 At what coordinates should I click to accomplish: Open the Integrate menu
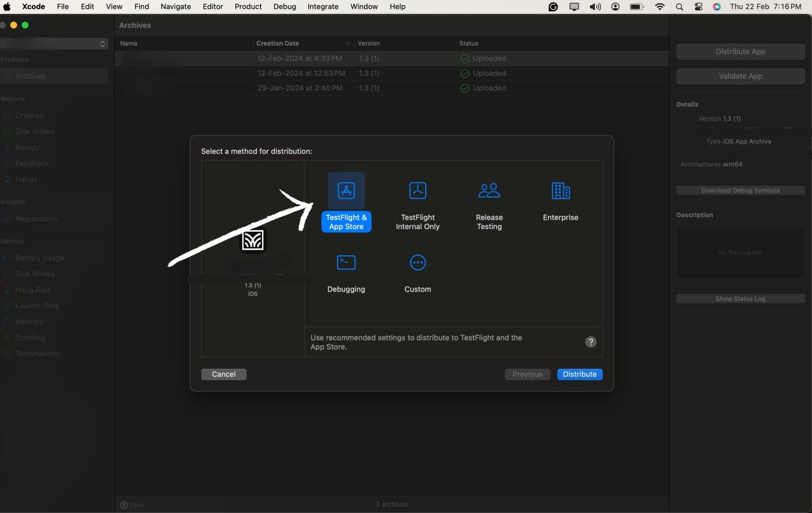click(x=323, y=6)
